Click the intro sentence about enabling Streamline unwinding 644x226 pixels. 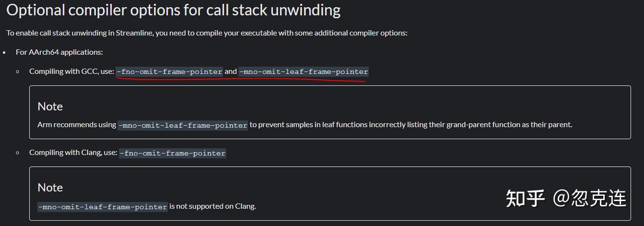pyautogui.click(x=207, y=33)
